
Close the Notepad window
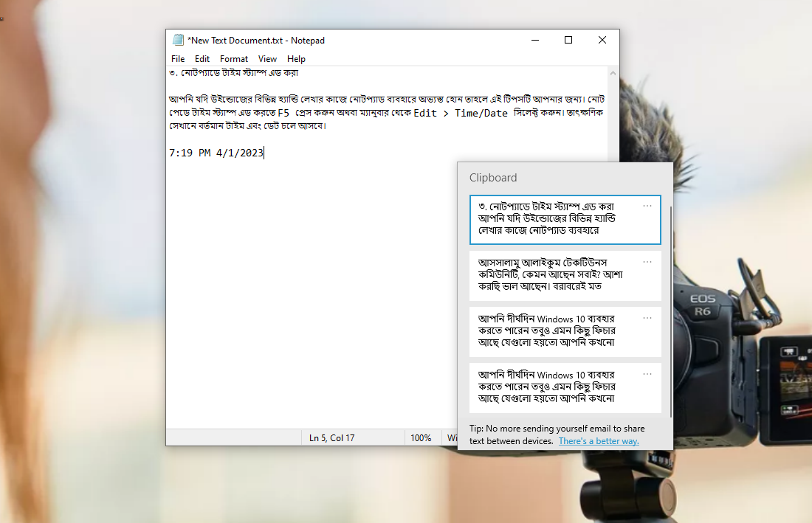(602, 40)
